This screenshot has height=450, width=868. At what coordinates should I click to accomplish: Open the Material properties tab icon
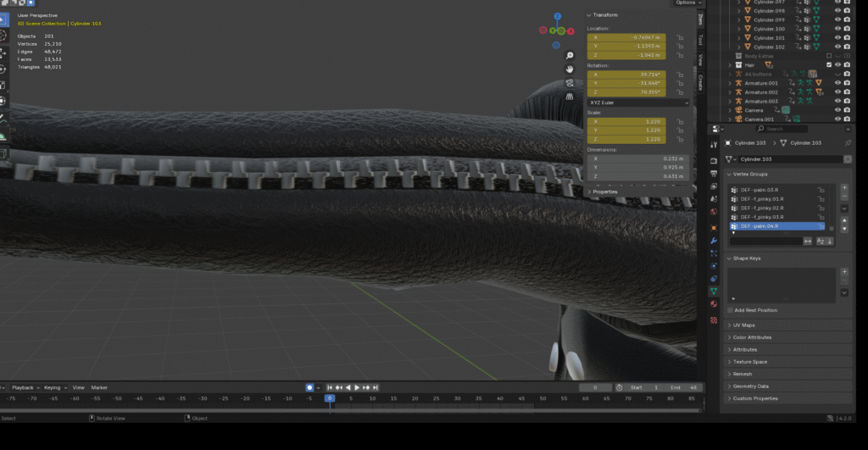[714, 303]
